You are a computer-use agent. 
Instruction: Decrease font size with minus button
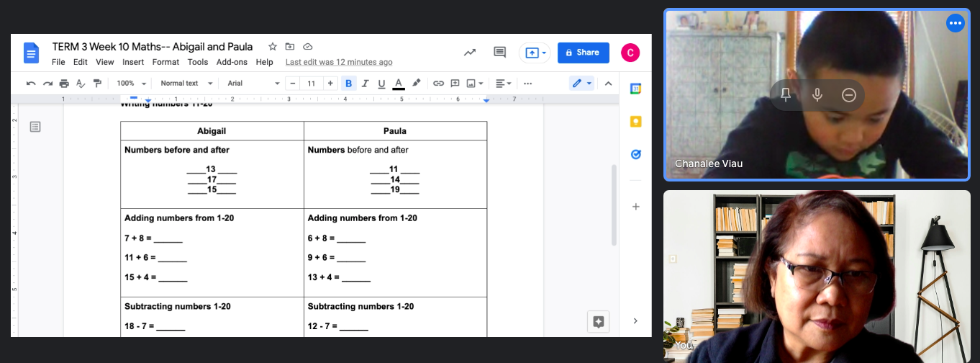tap(292, 84)
